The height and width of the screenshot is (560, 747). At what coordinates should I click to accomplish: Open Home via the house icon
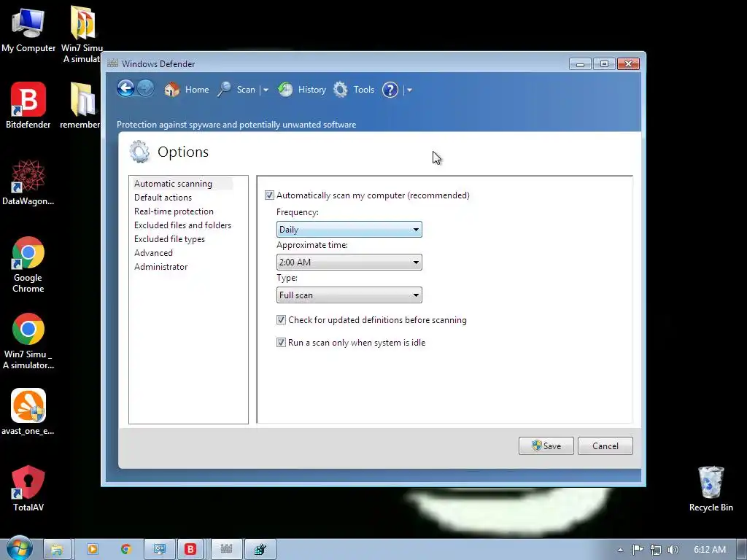[x=172, y=90]
